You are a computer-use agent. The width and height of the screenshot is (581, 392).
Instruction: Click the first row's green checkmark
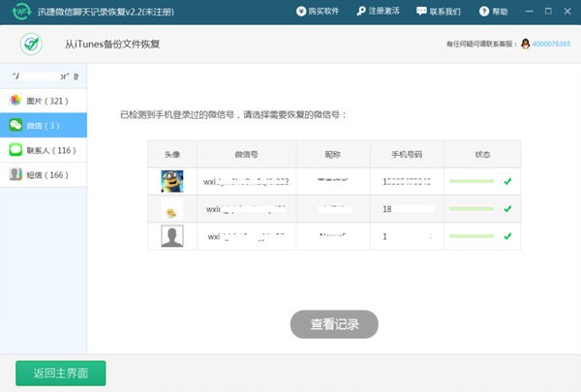point(507,181)
